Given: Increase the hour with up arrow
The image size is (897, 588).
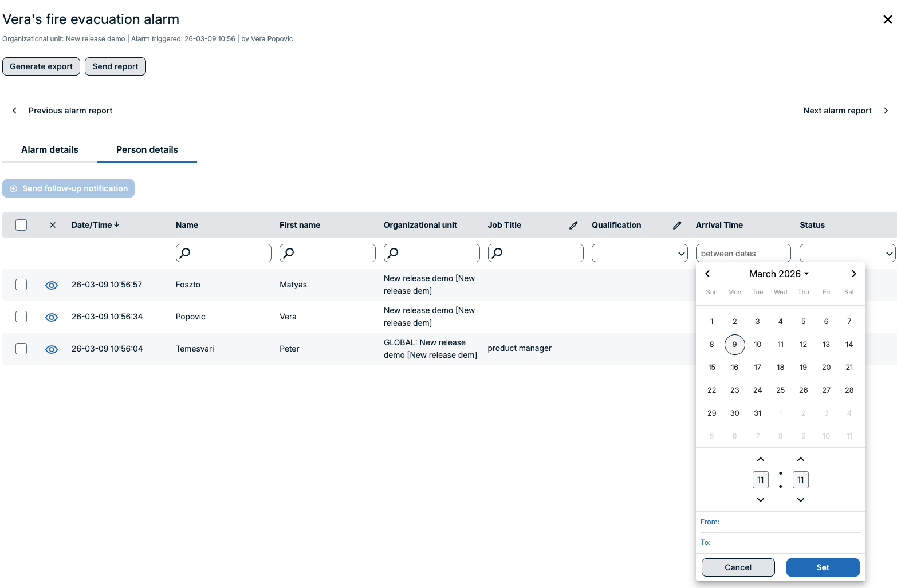Looking at the screenshot, I should tap(761, 459).
